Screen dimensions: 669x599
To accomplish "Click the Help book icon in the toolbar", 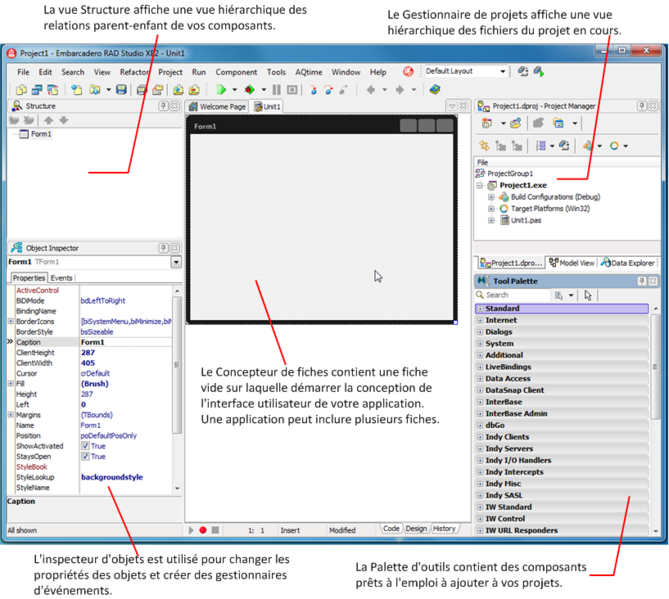I will 435,90.
